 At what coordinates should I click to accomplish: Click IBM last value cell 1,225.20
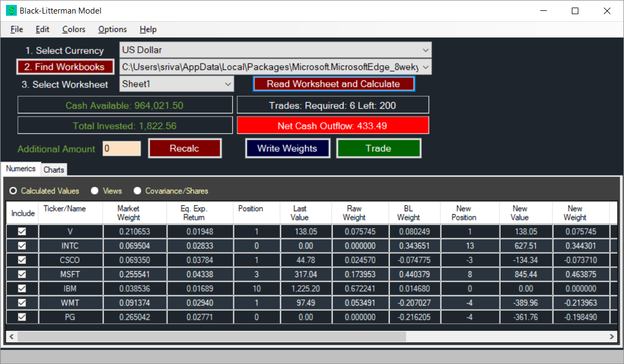tap(306, 289)
